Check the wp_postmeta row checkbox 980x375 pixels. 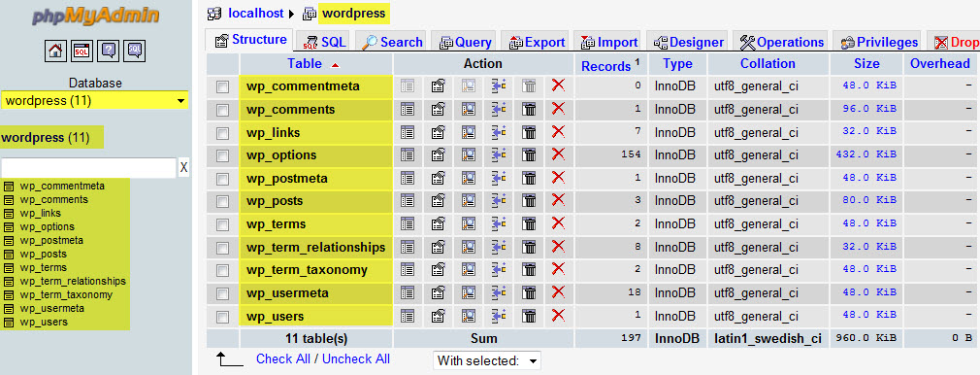tap(222, 179)
